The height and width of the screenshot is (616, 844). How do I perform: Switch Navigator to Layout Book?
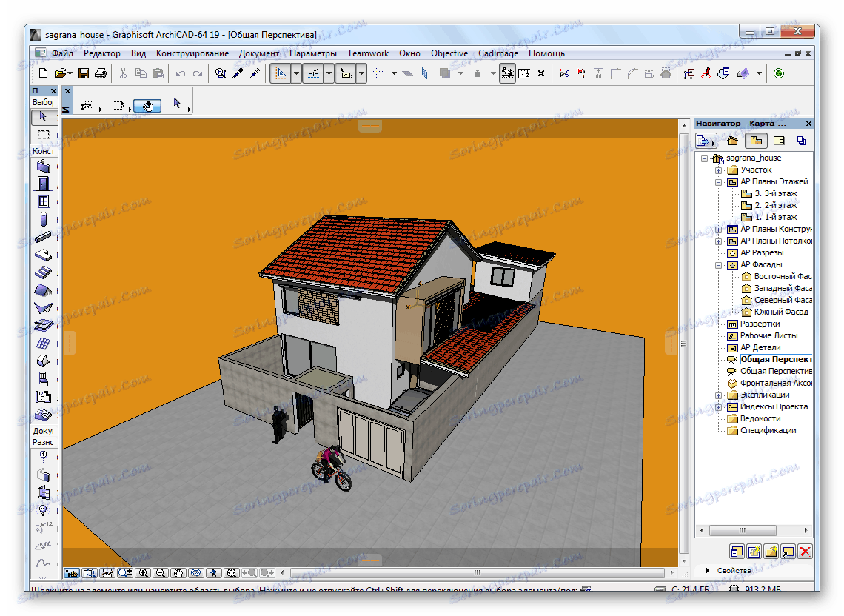[x=779, y=141]
